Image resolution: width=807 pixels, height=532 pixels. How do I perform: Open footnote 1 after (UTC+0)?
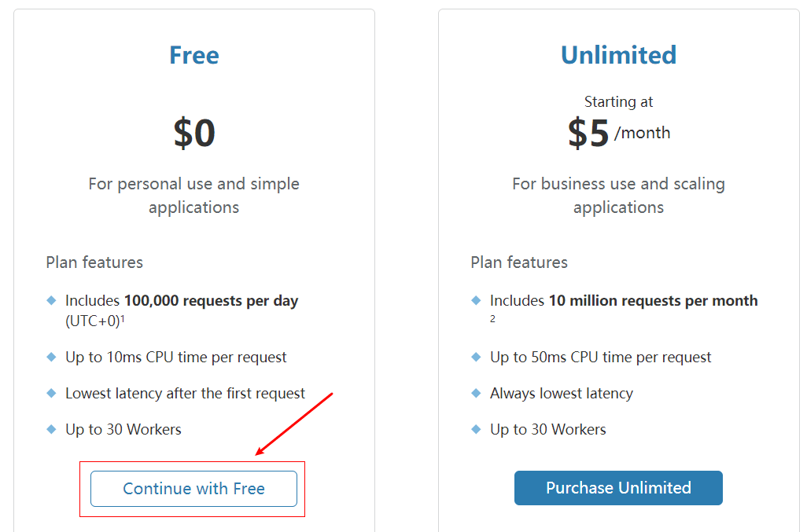pos(123,318)
